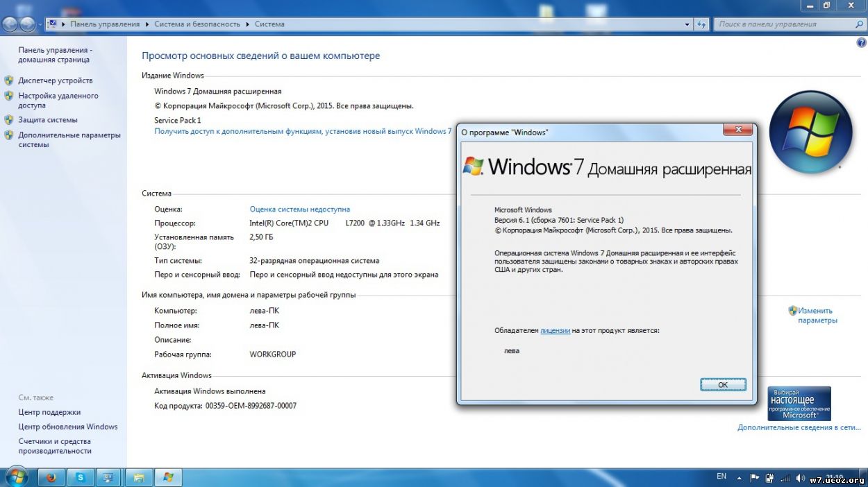Image resolution: width=868 pixels, height=487 pixels.
Task: Open the address bar dropdown arrow
Action: 687,24
